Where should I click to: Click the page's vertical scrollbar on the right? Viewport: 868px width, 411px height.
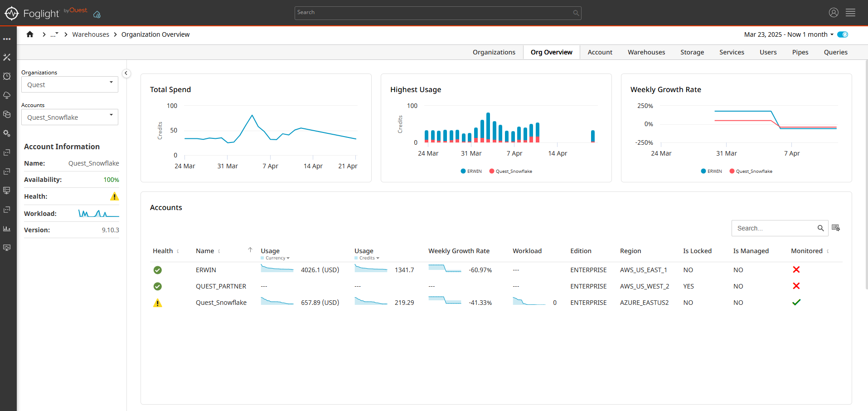pyautogui.click(x=866, y=175)
